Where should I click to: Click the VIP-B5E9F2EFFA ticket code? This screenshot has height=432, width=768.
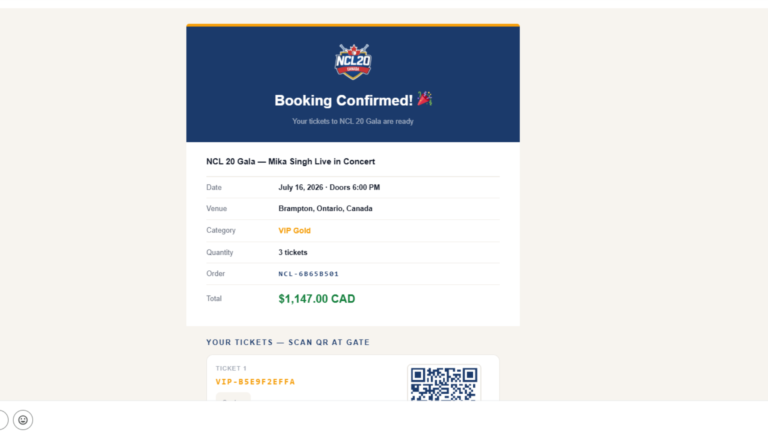tap(255, 382)
